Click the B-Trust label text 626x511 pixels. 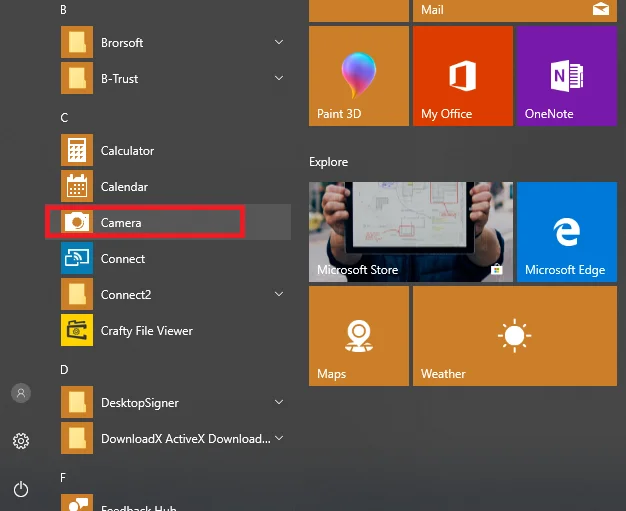click(120, 79)
